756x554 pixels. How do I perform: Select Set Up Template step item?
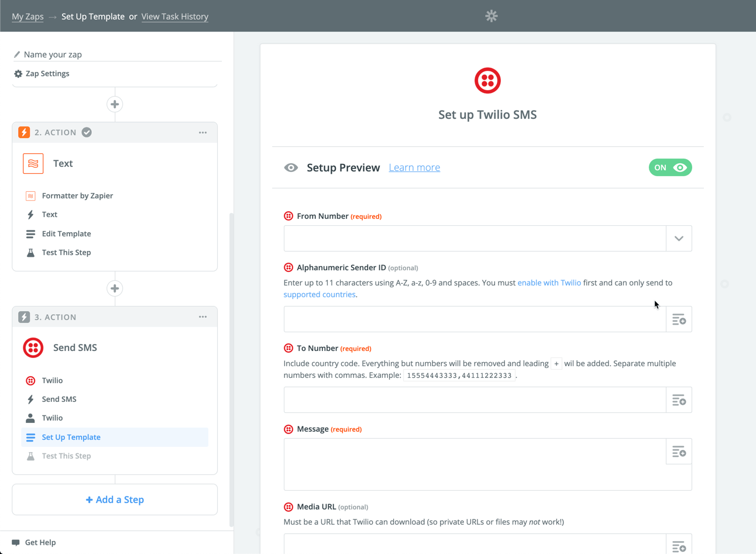(x=115, y=437)
